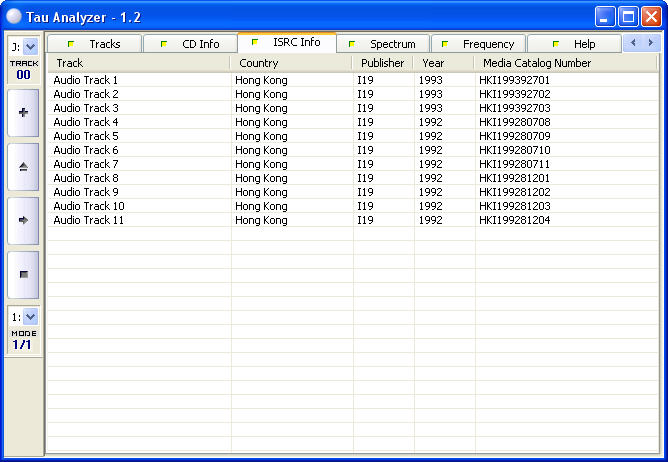This screenshot has height=462, width=668.
Task: Sort by the Year column header
Action: 443,63
